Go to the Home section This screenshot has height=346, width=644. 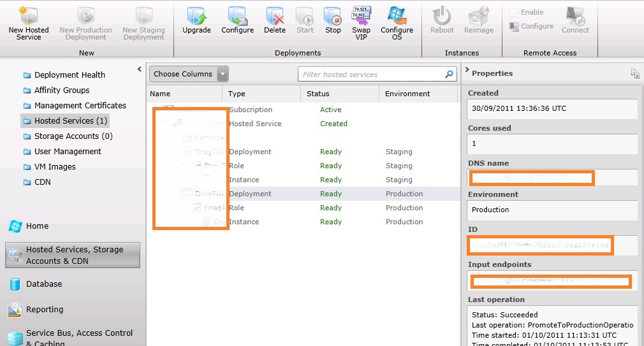pos(37,226)
